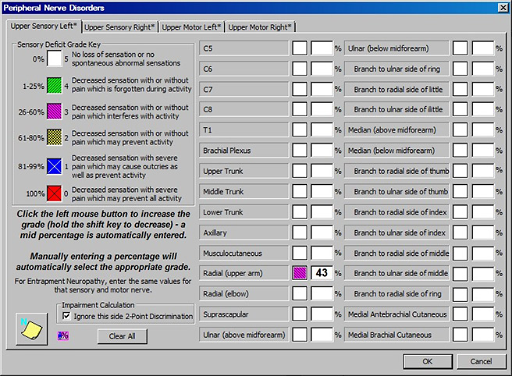Click the C5 grade box
This screenshot has height=376, width=512.
300,48
